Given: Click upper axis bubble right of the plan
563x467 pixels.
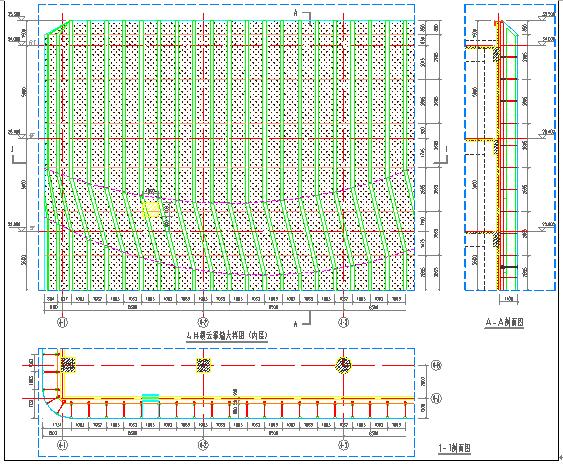Looking at the screenshot, I should click(437, 365).
